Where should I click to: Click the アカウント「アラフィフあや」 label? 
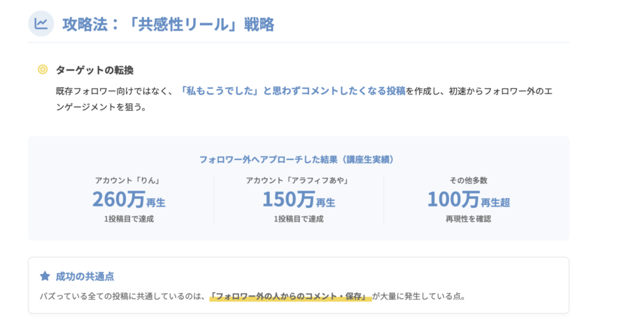(298, 180)
